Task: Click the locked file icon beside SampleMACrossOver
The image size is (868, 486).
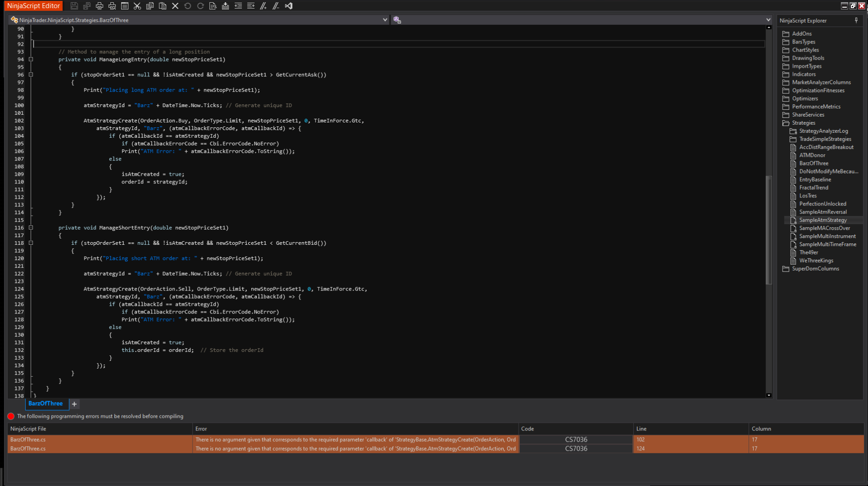Action: point(793,228)
